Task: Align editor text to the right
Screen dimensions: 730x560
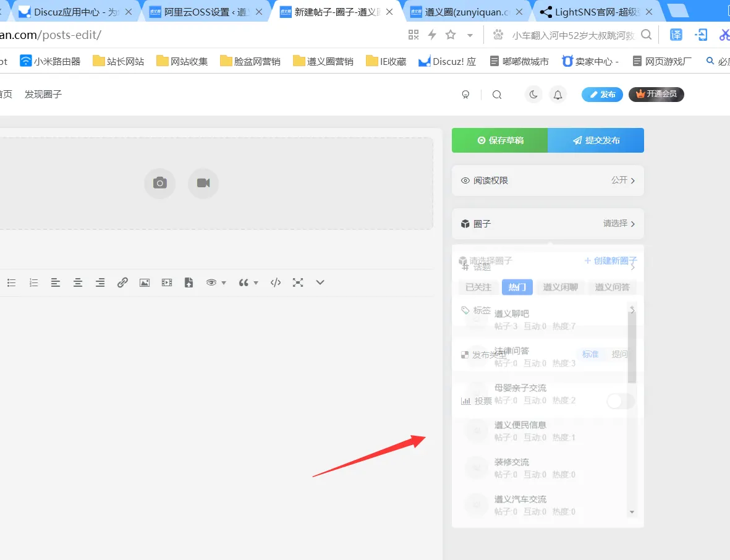Action: (x=100, y=282)
